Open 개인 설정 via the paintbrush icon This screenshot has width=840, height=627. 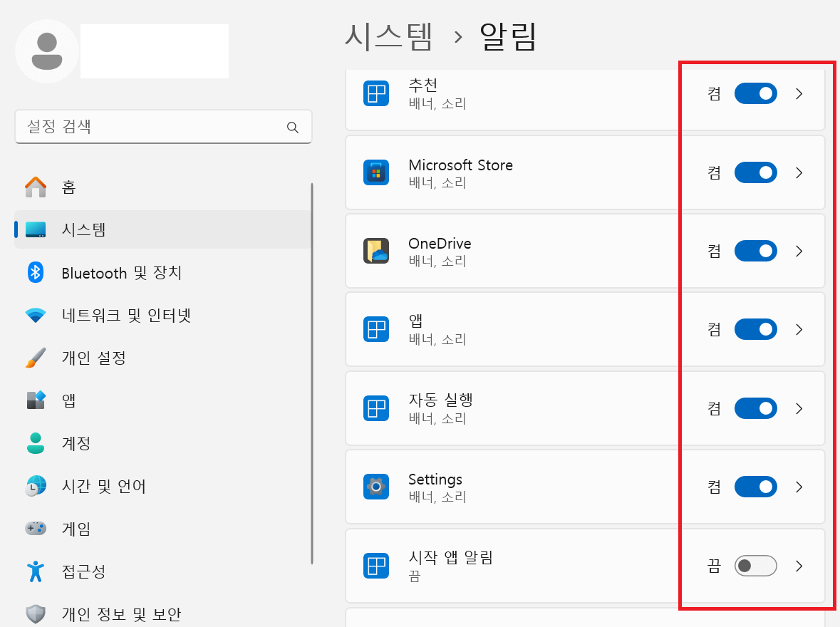pos(36,358)
